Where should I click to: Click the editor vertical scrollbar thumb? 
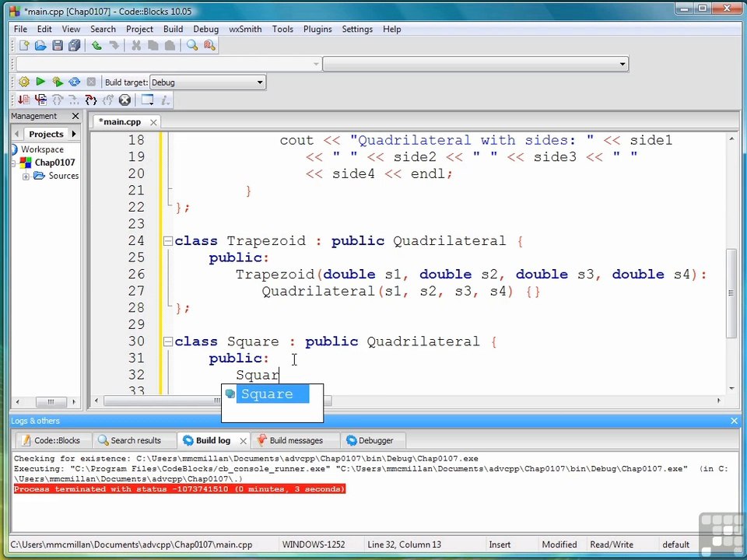tap(731, 292)
